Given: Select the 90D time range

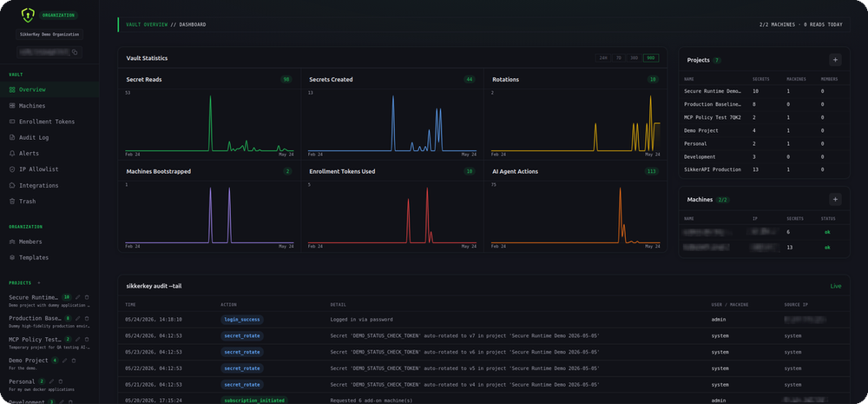Looking at the screenshot, I should click(651, 57).
